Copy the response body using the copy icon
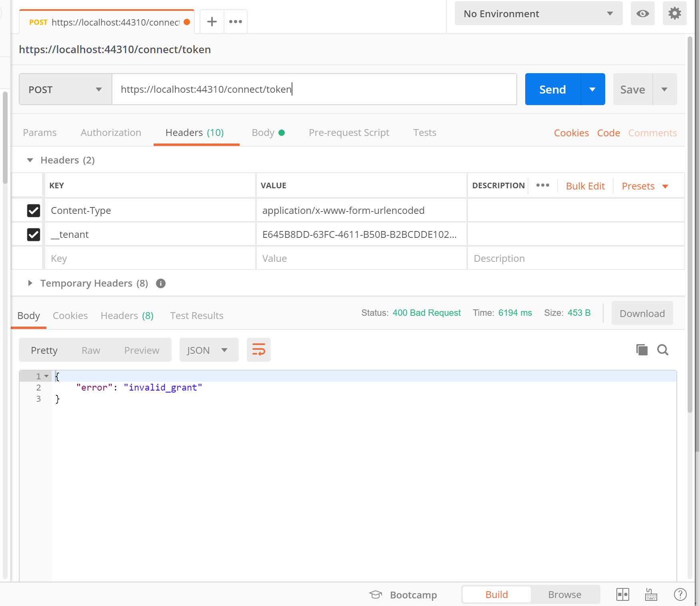 tap(642, 349)
